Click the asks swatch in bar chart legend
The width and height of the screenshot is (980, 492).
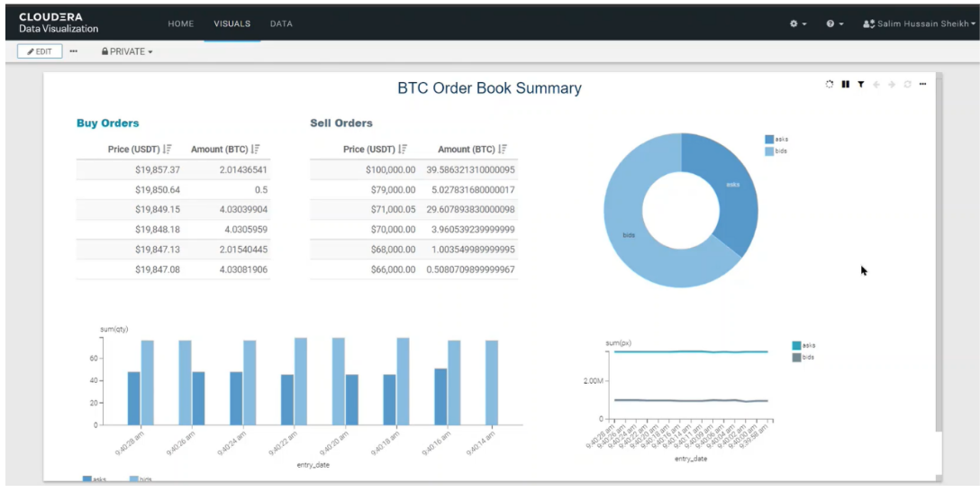[86, 478]
